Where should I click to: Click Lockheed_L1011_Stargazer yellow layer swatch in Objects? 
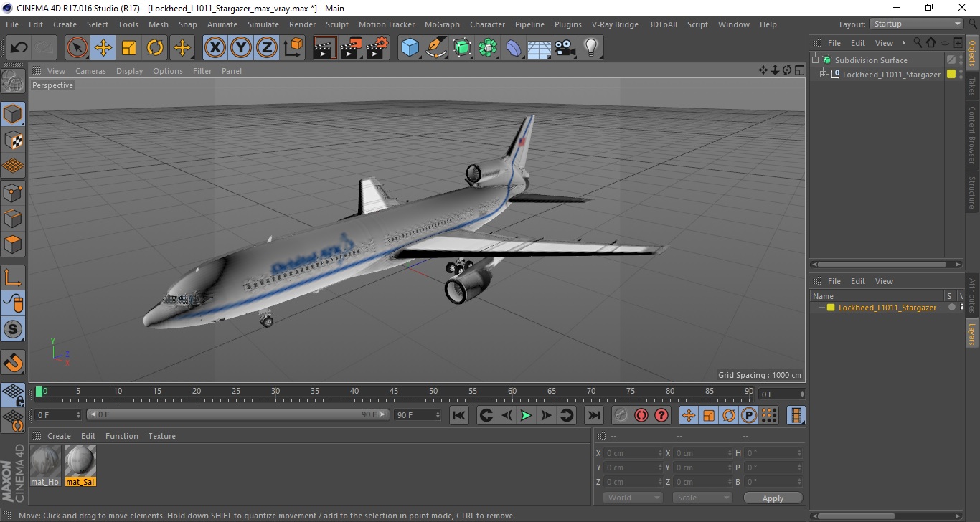[951, 74]
